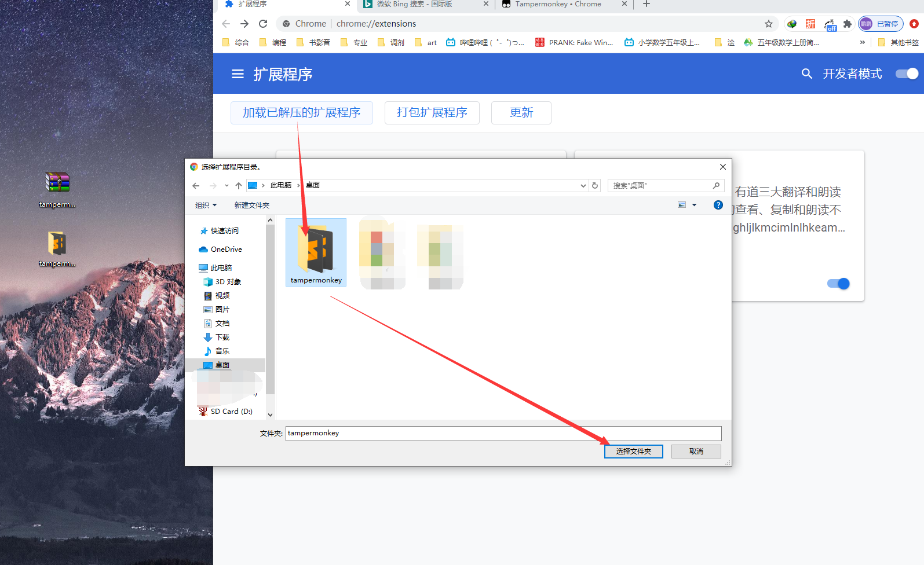Open the 小学数学五年级上 bookmark
Image resolution: width=924 pixels, height=565 pixels.
(x=662, y=42)
